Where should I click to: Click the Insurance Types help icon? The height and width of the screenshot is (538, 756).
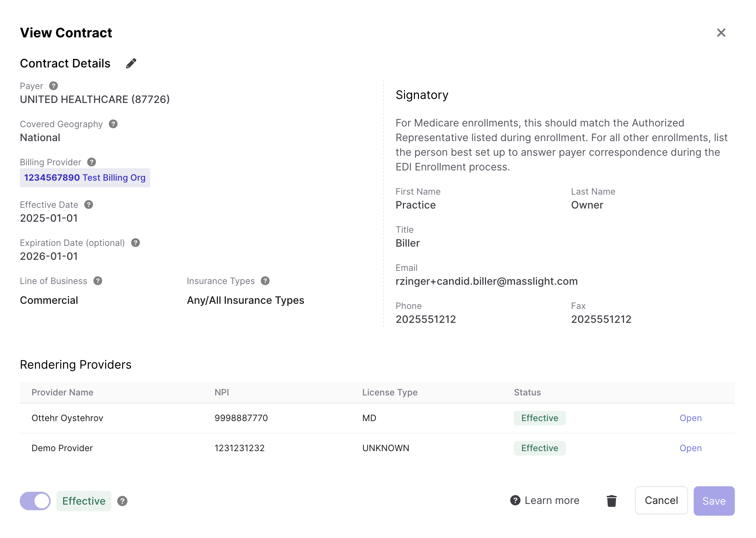coord(265,281)
